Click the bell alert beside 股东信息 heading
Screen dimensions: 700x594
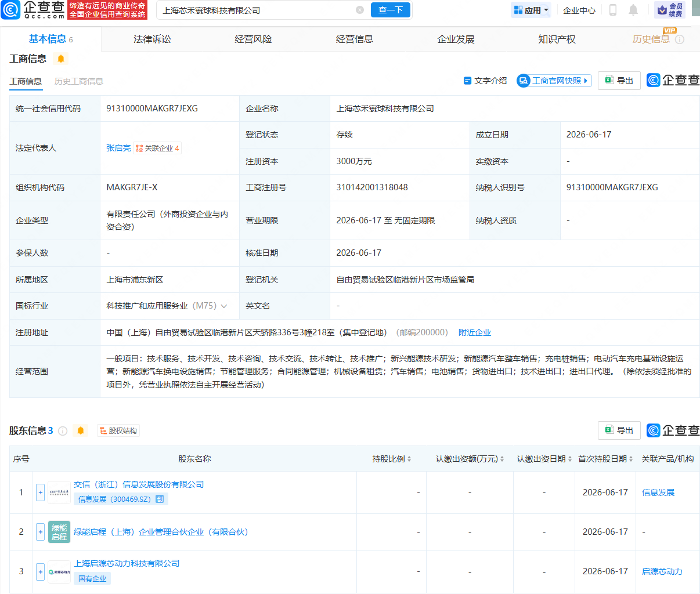pyautogui.click(x=81, y=430)
